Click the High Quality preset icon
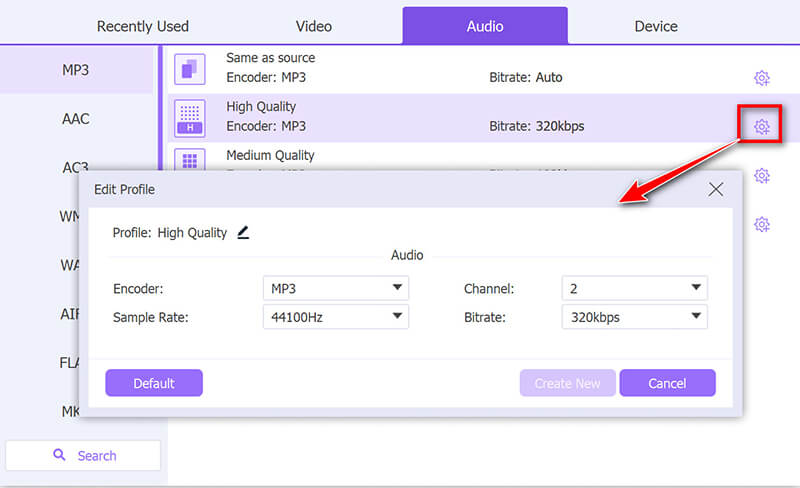 pos(190,118)
